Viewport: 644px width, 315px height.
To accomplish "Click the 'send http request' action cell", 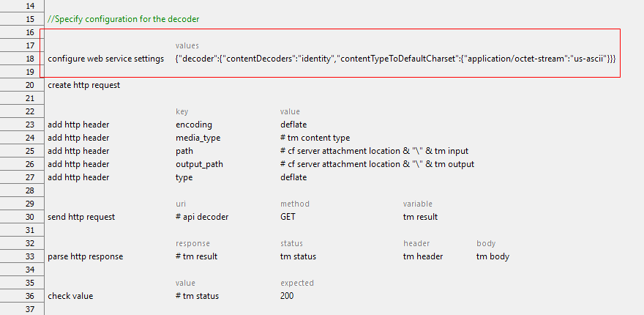I will (81, 217).
